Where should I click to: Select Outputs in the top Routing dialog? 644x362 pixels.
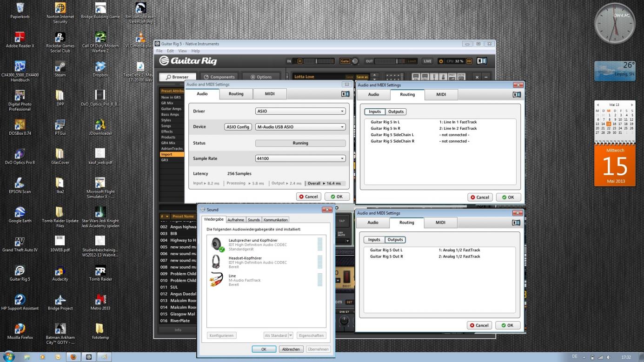(x=396, y=112)
